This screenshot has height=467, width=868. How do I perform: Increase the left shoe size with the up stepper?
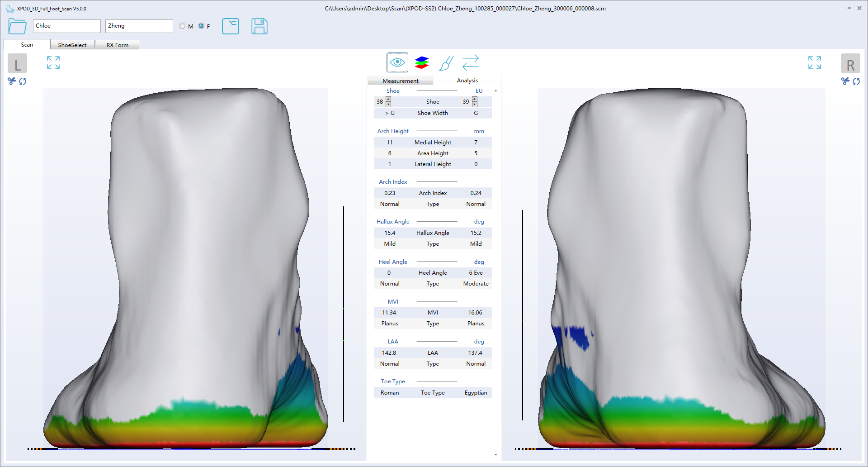[x=388, y=99]
